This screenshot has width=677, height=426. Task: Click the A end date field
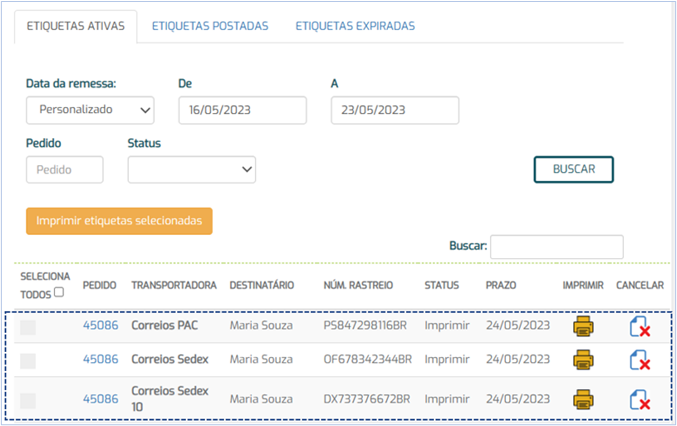tap(394, 110)
